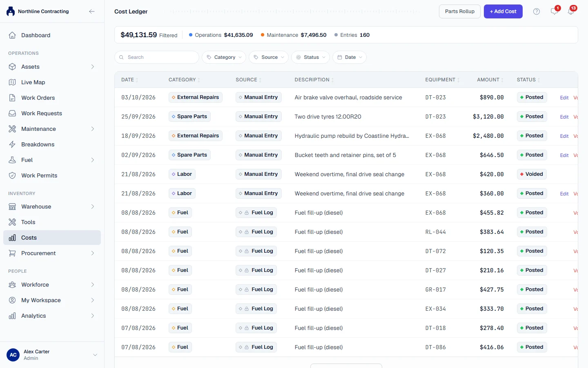Sort by the Date column header

point(129,80)
